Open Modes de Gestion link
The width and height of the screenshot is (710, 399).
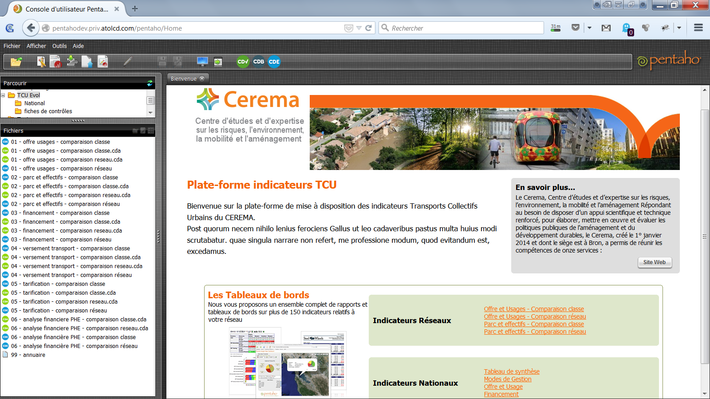(x=508, y=379)
